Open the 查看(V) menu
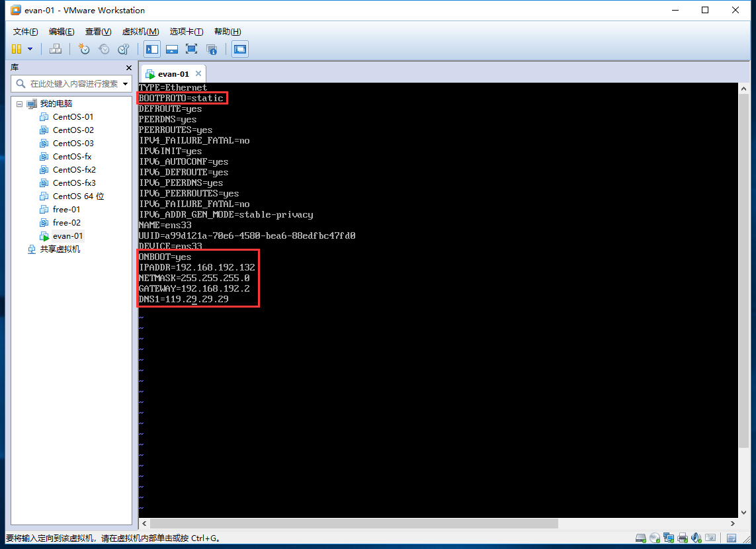 point(98,32)
